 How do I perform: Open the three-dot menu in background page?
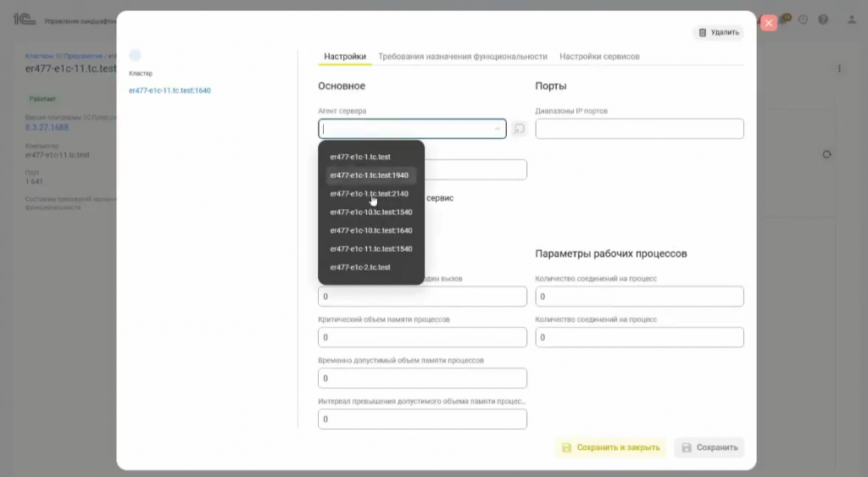tap(839, 69)
